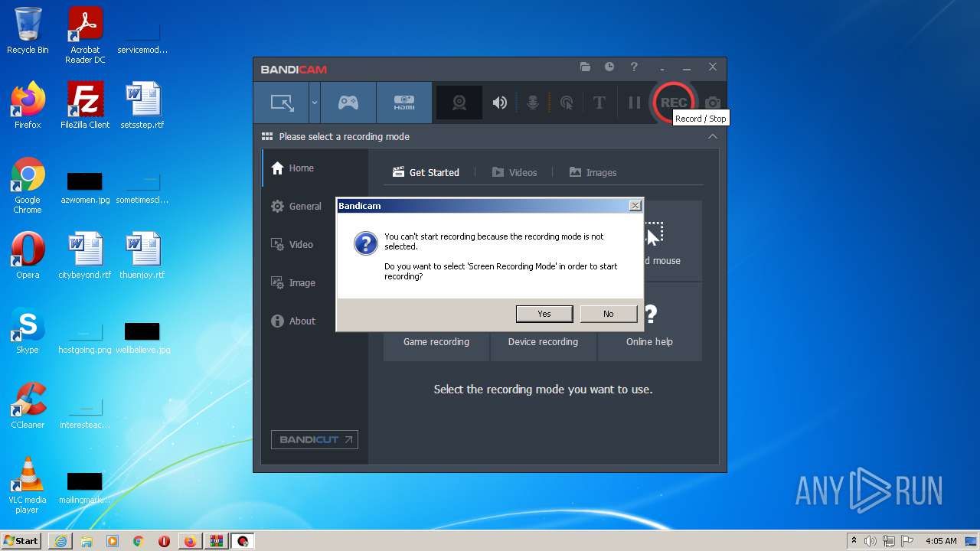Screen dimensions: 980x551
Task: Click the red REC record button
Action: (x=674, y=103)
